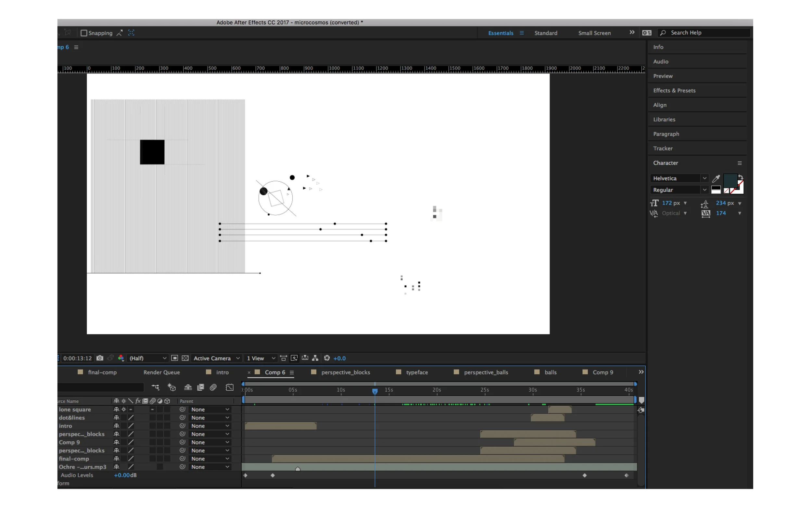The image size is (812, 508).
Task: Switch to the intro timeline tab
Action: [x=222, y=372]
